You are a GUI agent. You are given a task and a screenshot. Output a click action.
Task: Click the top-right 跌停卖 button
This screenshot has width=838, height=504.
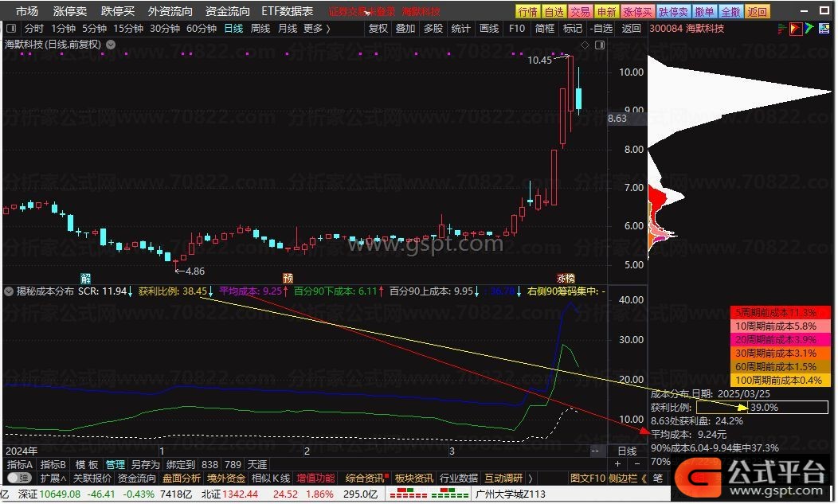click(x=673, y=12)
